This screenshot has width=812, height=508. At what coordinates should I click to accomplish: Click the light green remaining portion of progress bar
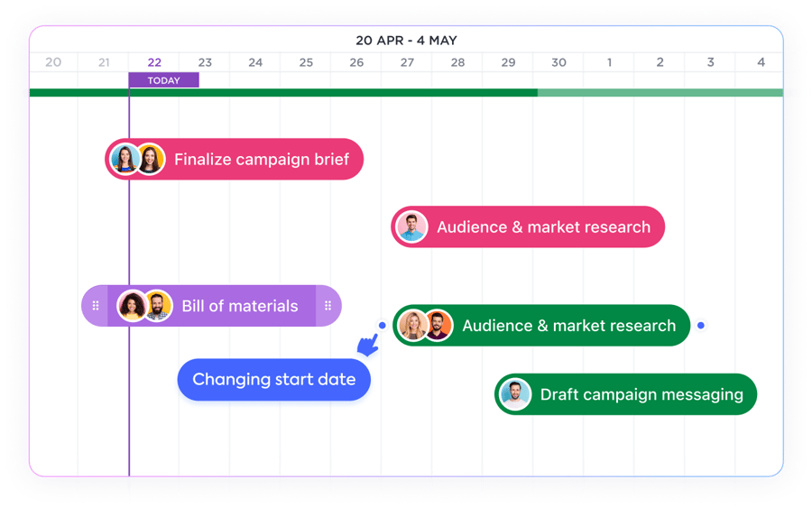click(660, 93)
